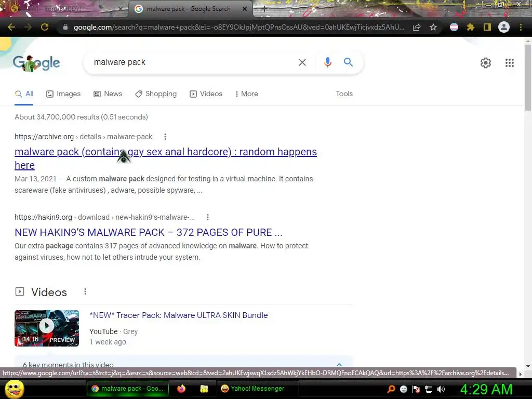The width and height of the screenshot is (532, 399).
Task: Bookmark this page with the star icon
Action: click(x=433, y=27)
